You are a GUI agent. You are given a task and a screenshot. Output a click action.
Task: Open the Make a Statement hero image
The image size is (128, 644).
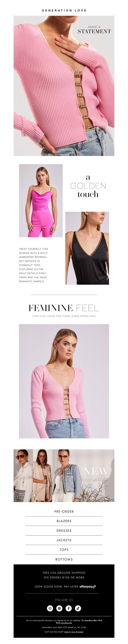pos(64,86)
